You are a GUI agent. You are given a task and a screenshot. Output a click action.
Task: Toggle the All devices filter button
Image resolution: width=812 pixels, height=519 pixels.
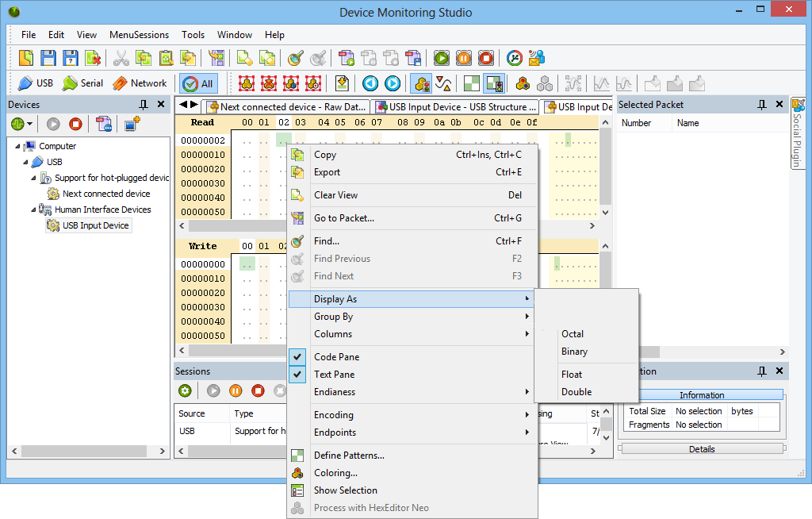click(199, 83)
